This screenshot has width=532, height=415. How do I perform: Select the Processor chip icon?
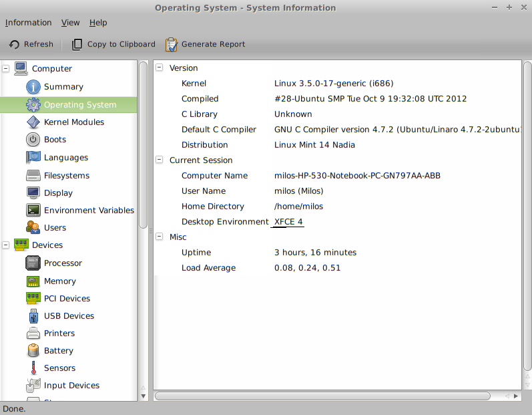33,263
